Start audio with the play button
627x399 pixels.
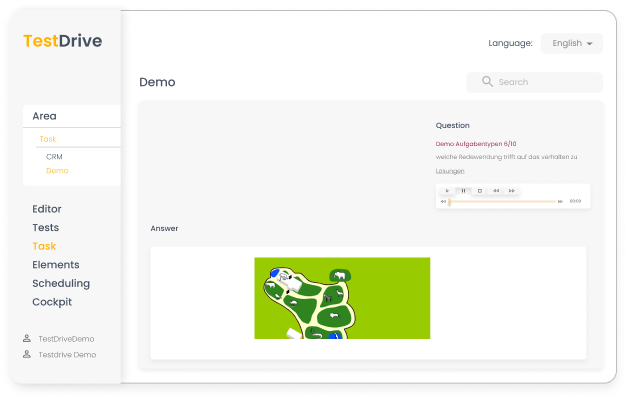[x=447, y=191]
